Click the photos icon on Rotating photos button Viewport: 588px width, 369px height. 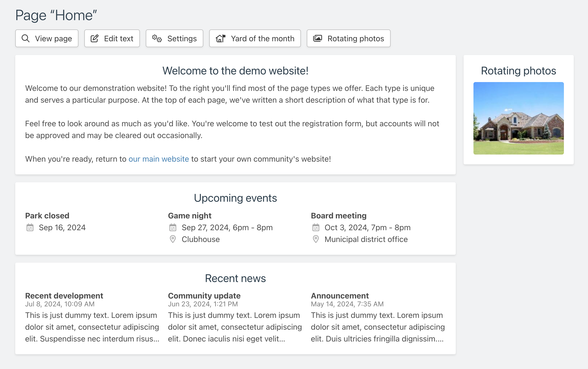(317, 38)
